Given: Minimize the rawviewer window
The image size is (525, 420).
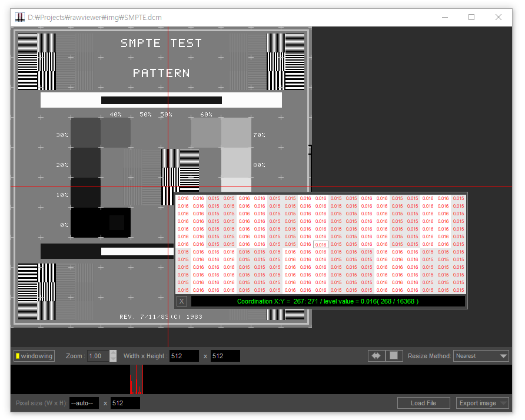Looking at the screenshot, I should point(445,17).
